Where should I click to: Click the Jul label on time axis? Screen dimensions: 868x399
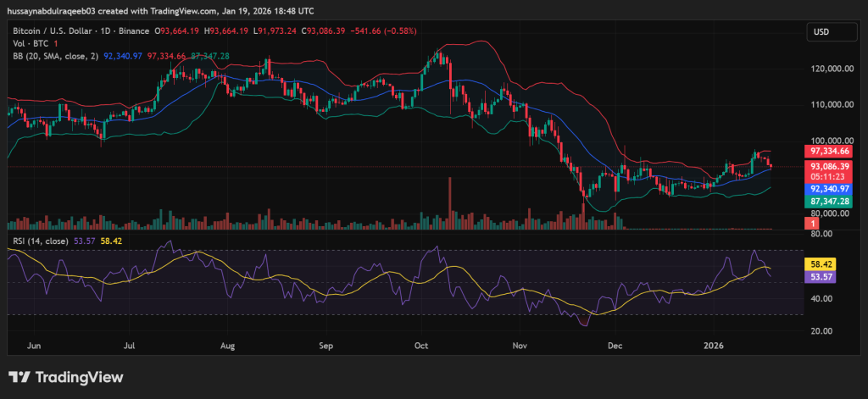(x=130, y=346)
